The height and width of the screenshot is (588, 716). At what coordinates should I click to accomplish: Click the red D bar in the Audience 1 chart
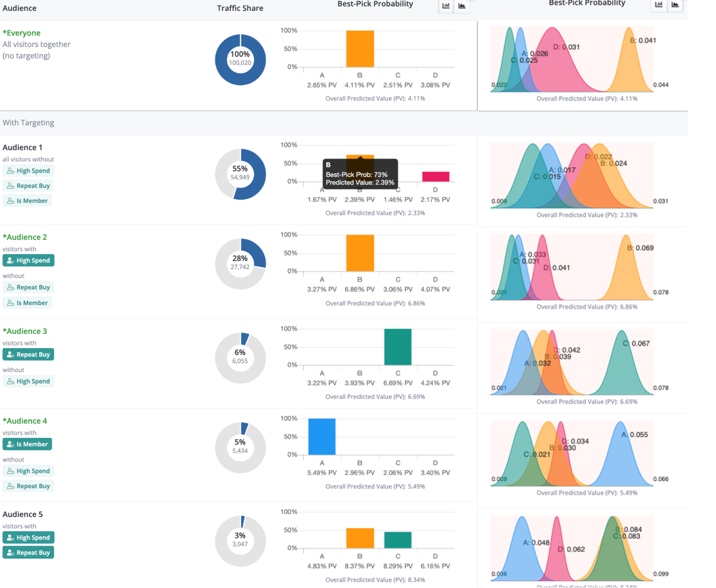[435, 177]
